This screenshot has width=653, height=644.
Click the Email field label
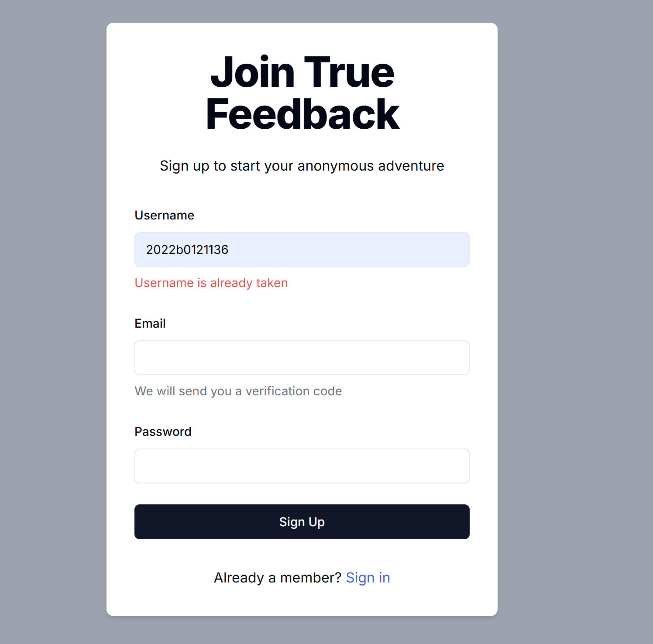(x=150, y=323)
